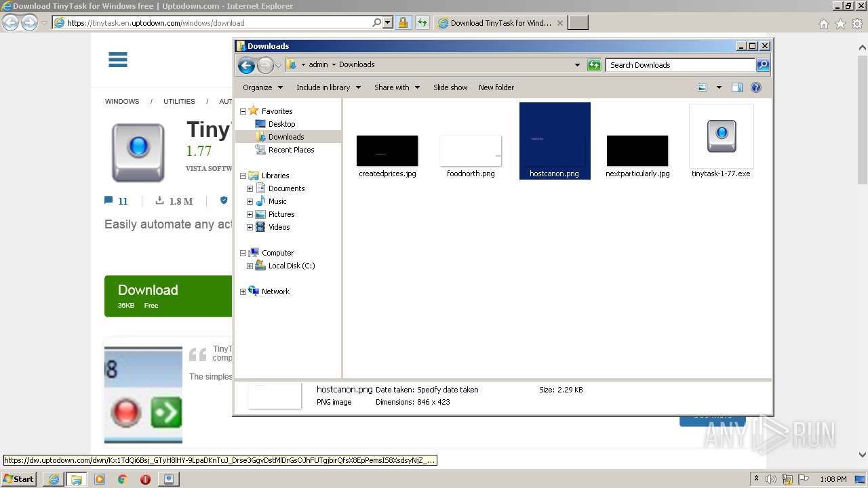
Task: Expand the Network node
Action: click(x=243, y=291)
